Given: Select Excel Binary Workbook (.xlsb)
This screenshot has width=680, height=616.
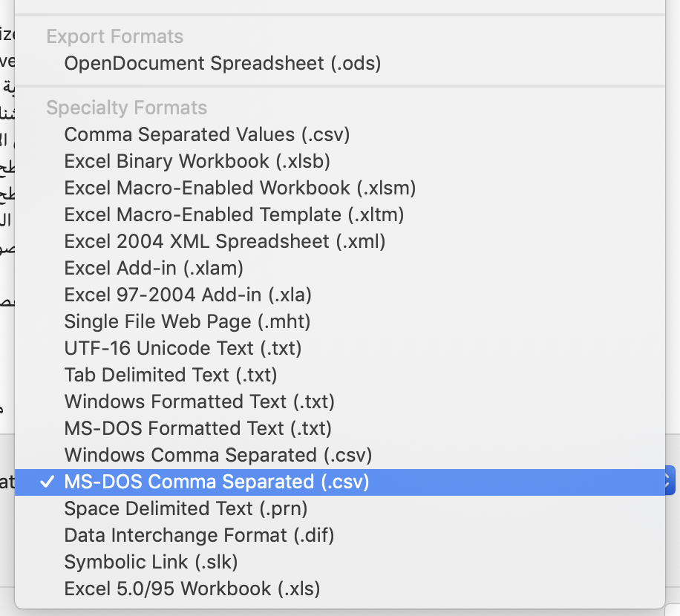Looking at the screenshot, I should pyautogui.click(x=197, y=161).
